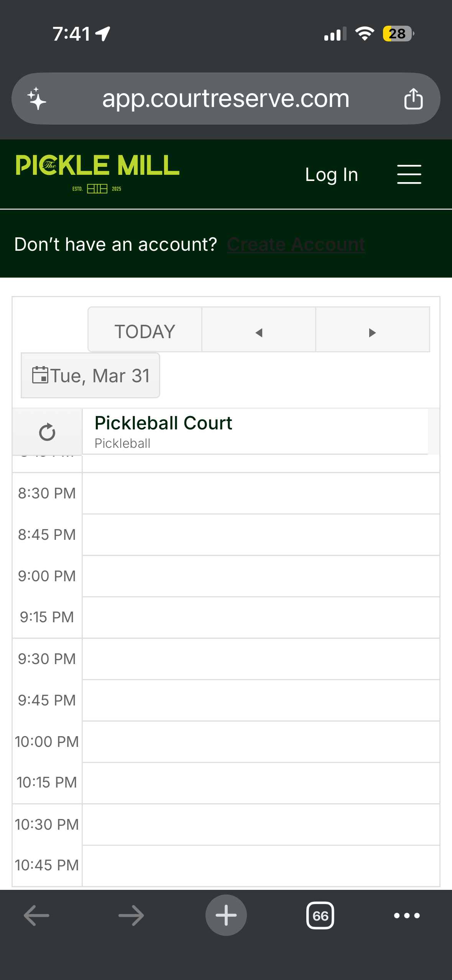Tap the browser forward arrow
Viewport: 452px width, 980px height.
pos(131,916)
